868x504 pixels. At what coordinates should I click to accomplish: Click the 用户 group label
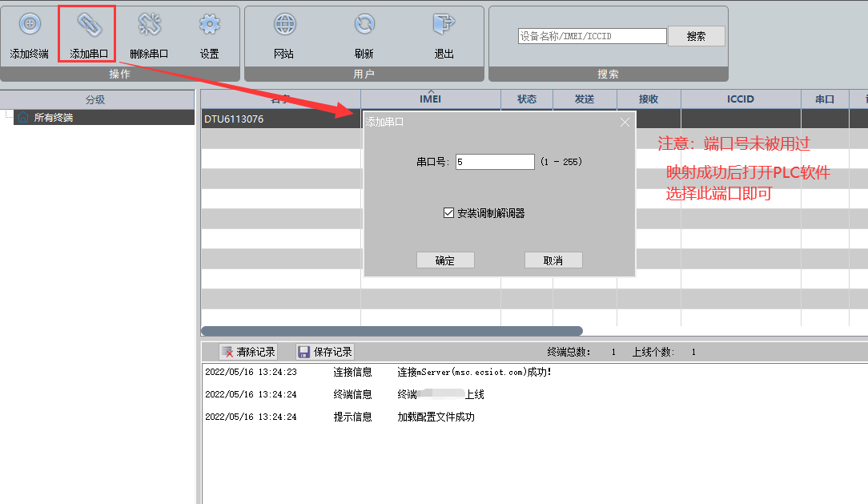(x=364, y=75)
